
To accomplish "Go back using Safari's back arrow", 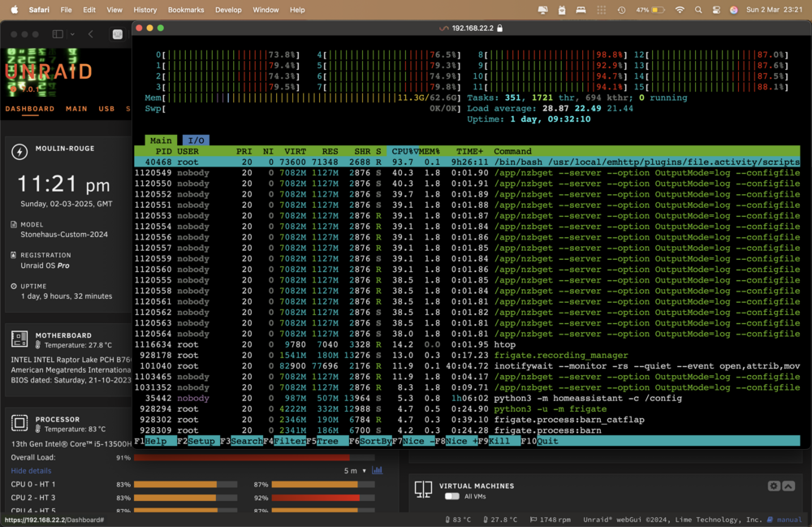I will point(91,34).
